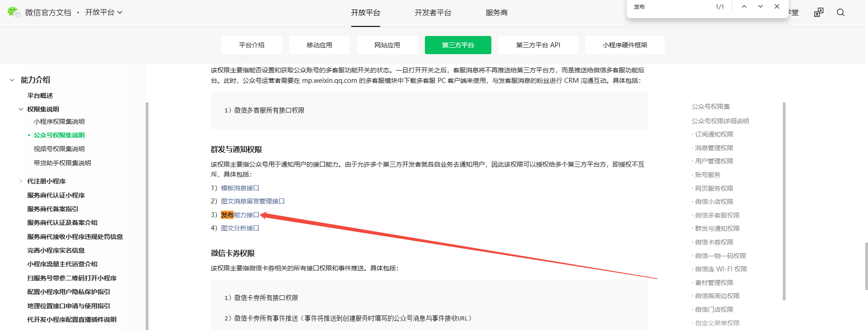Jump to 消息管理权限 in outline

pyautogui.click(x=714, y=148)
